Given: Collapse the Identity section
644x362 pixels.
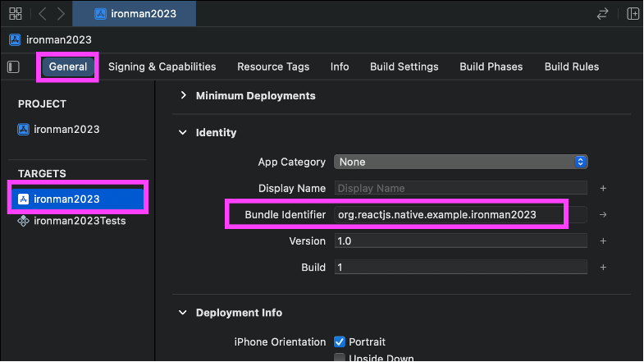Looking at the screenshot, I should pos(184,132).
